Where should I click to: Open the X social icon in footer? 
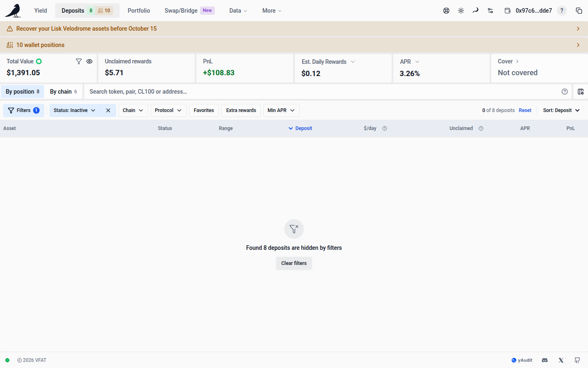561,360
